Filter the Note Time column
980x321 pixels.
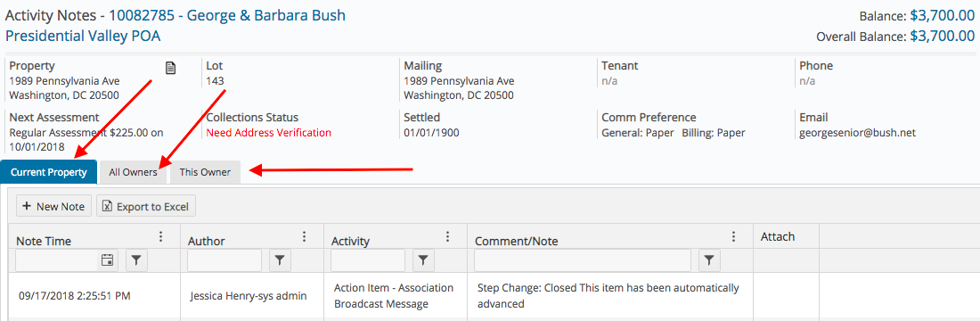pos(137,261)
